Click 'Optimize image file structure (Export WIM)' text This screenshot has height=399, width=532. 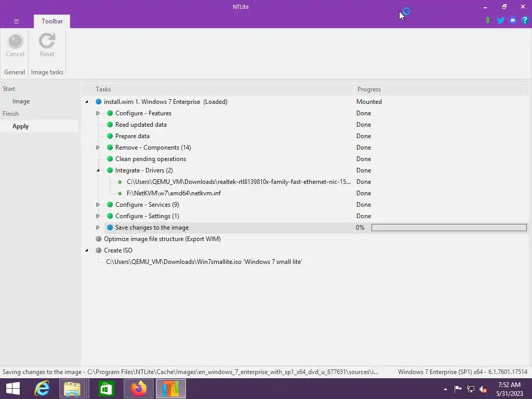162,239
